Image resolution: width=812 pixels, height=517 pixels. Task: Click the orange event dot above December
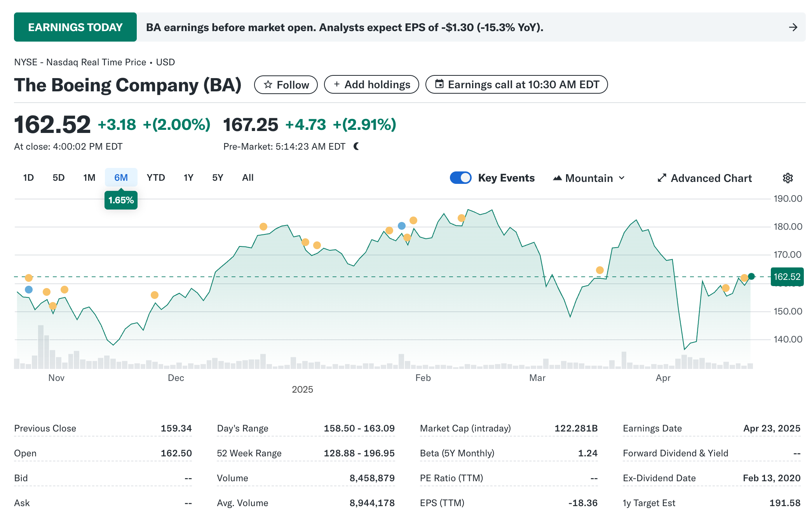(x=155, y=295)
